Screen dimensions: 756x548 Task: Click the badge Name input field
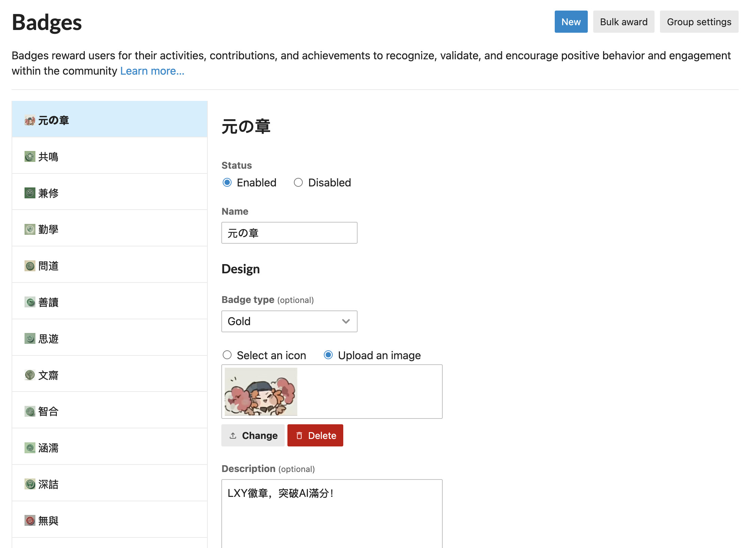(x=289, y=233)
